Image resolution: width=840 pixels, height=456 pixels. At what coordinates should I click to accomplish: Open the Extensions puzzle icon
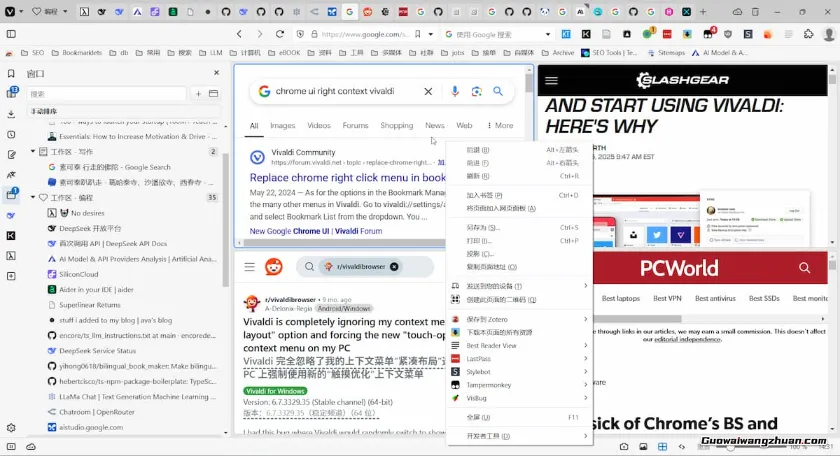808,34
